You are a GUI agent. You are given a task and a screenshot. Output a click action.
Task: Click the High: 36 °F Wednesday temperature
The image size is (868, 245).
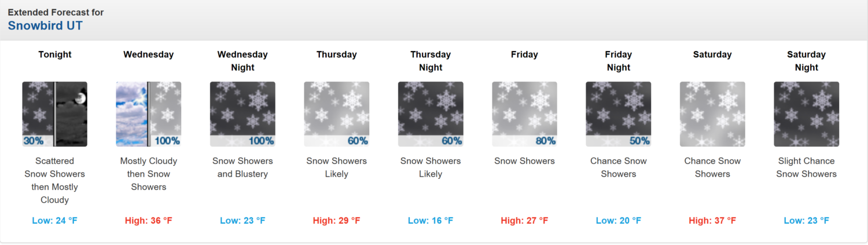(x=149, y=221)
